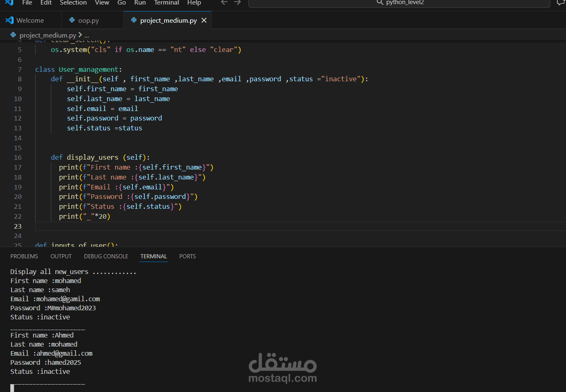Open the Selection menu

[x=73, y=2]
